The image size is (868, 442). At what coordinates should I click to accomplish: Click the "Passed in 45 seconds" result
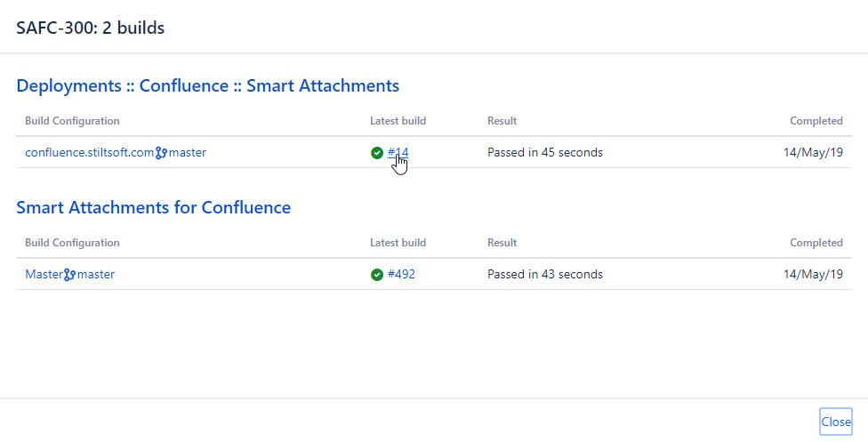click(544, 153)
